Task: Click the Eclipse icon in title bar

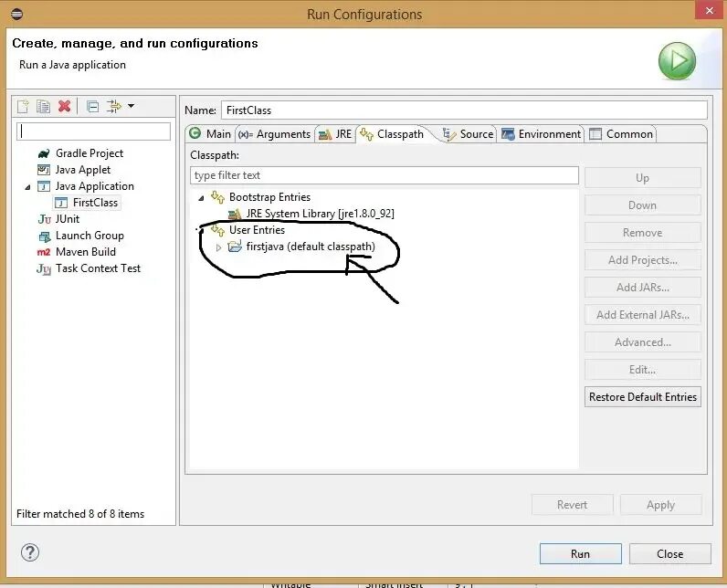Action: click(x=16, y=14)
